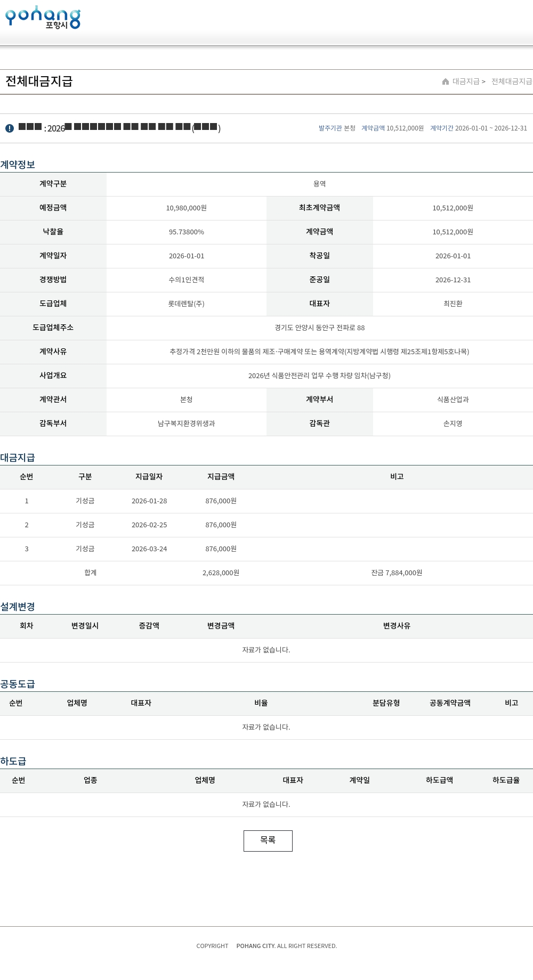The image size is (533, 980).
Task: Click the 공동계약금액 column header
Action: pos(450,703)
